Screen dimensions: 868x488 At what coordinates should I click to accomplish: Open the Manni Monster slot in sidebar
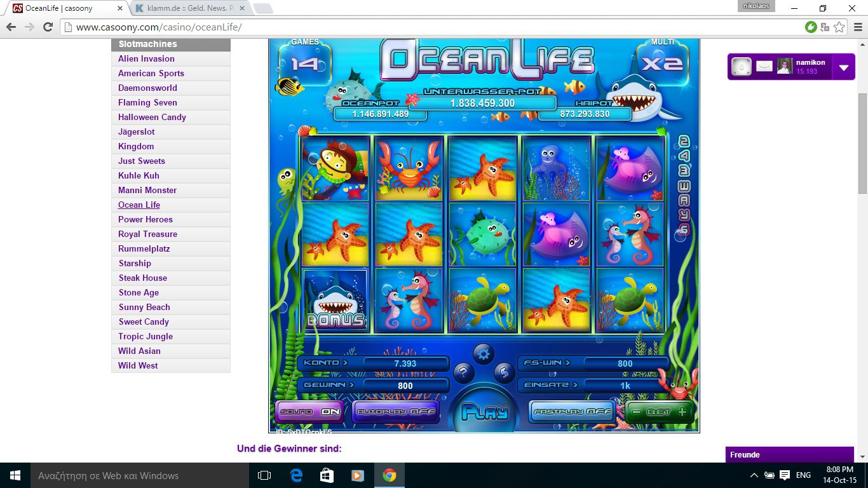(x=171, y=190)
